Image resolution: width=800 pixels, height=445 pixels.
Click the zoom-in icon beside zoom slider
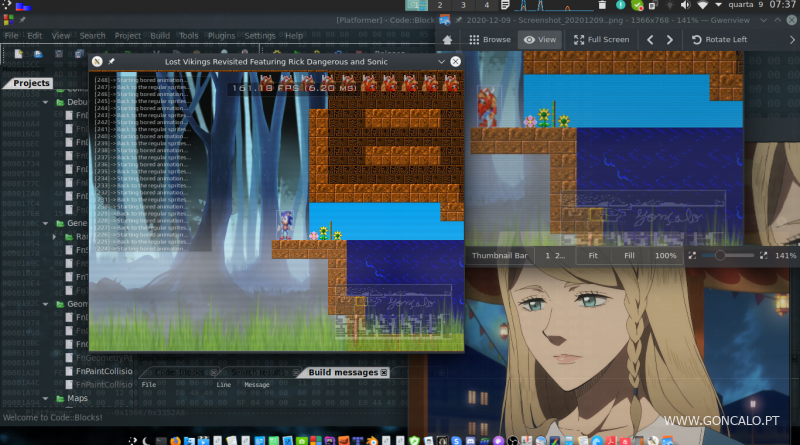763,255
